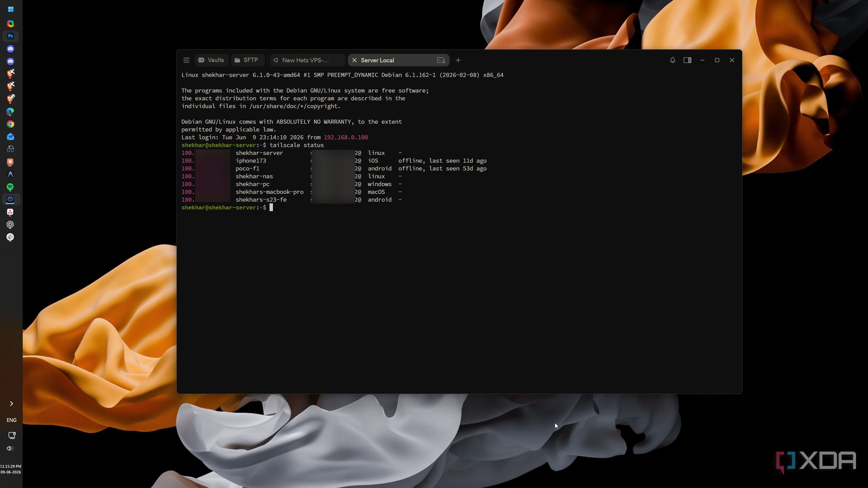The height and width of the screenshot is (488, 868).
Task: Select the 'macOS' OS label
Action: point(376,192)
